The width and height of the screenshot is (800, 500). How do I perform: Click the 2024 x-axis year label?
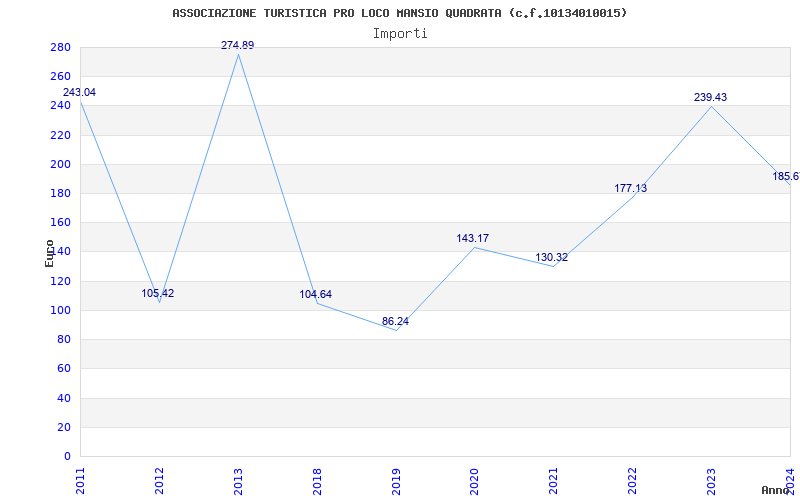click(790, 481)
